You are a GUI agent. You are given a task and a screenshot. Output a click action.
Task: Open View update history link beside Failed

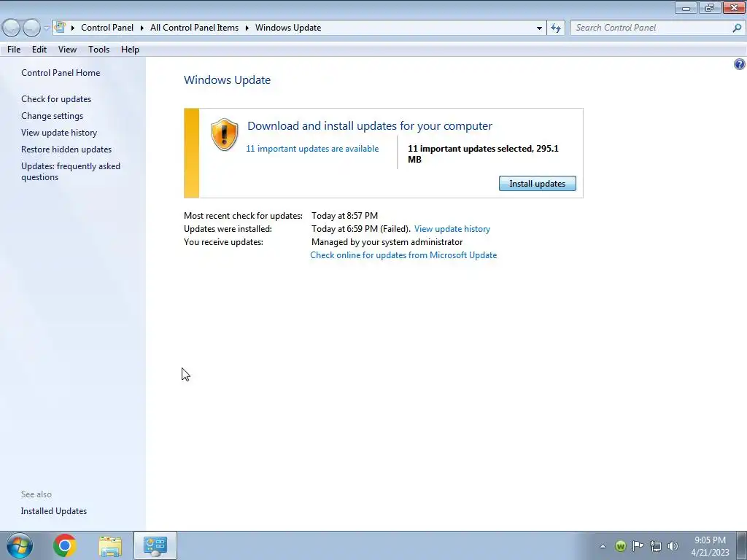coord(452,228)
